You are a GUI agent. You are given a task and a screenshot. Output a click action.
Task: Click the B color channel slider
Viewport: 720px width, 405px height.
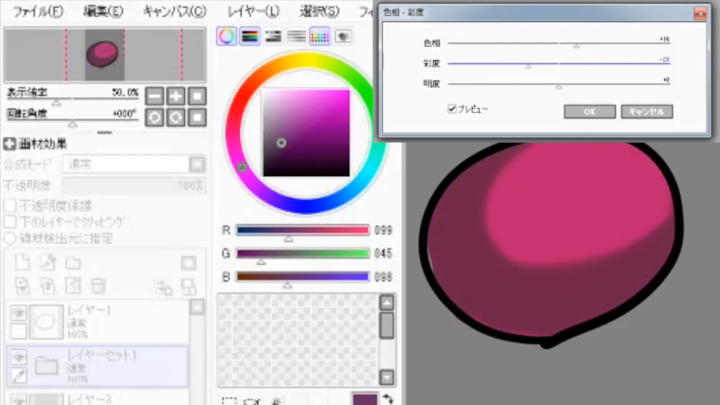tap(303, 276)
